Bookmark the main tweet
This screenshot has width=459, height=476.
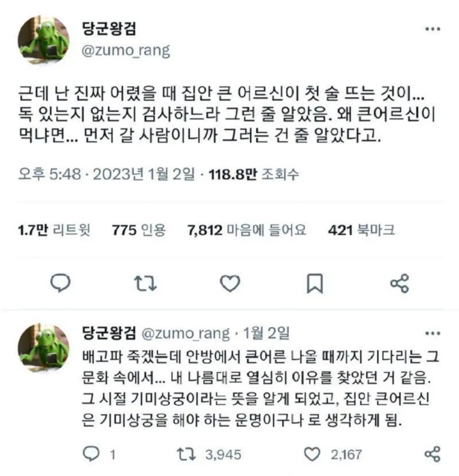pos(315,283)
